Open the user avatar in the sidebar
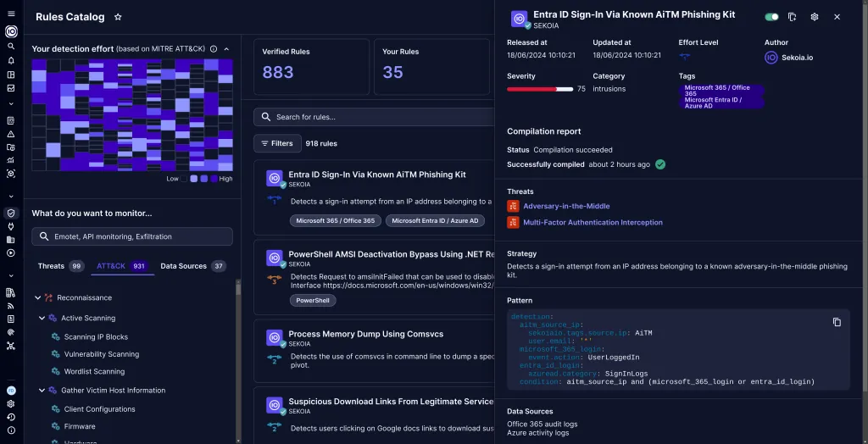The height and width of the screenshot is (444, 868). (11, 391)
